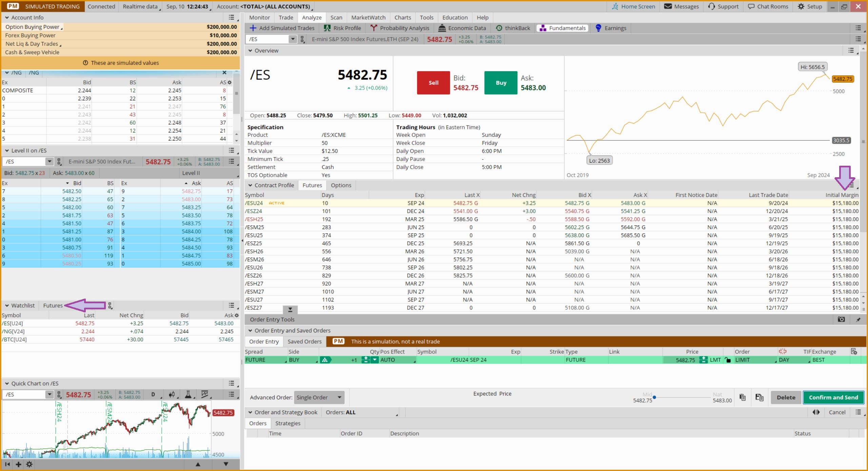This screenshot has width=868, height=471.
Task: Click the green Buy button
Action: (x=501, y=83)
